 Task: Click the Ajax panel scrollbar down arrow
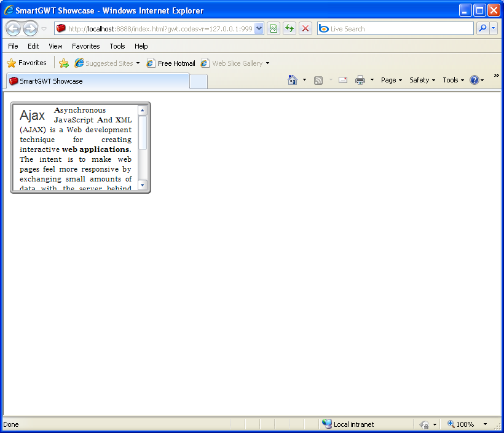[x=143, y=185]
